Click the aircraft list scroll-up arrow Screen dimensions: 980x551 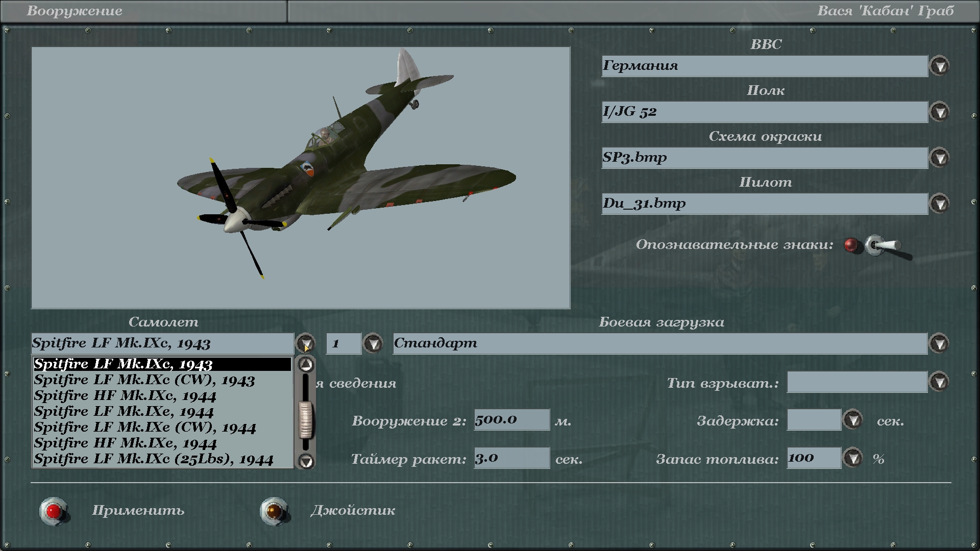pyautogui.click(x=306, y=364)
